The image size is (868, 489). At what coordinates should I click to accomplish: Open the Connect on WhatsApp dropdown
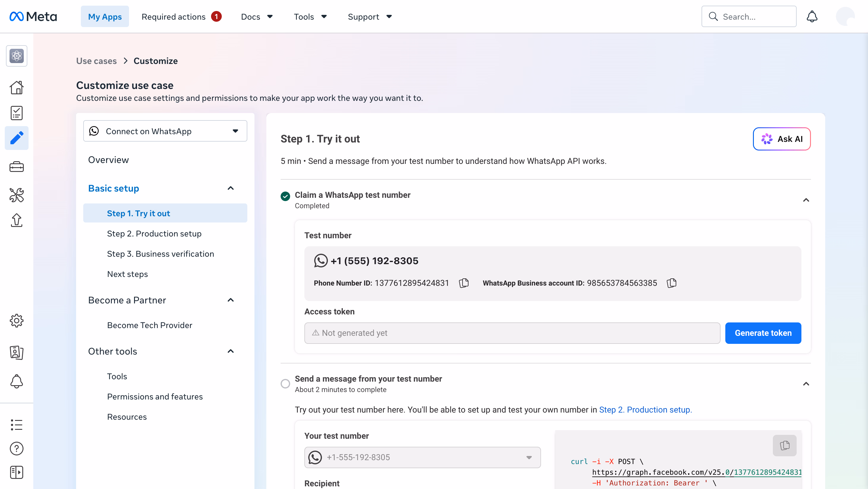pos(165,131)
